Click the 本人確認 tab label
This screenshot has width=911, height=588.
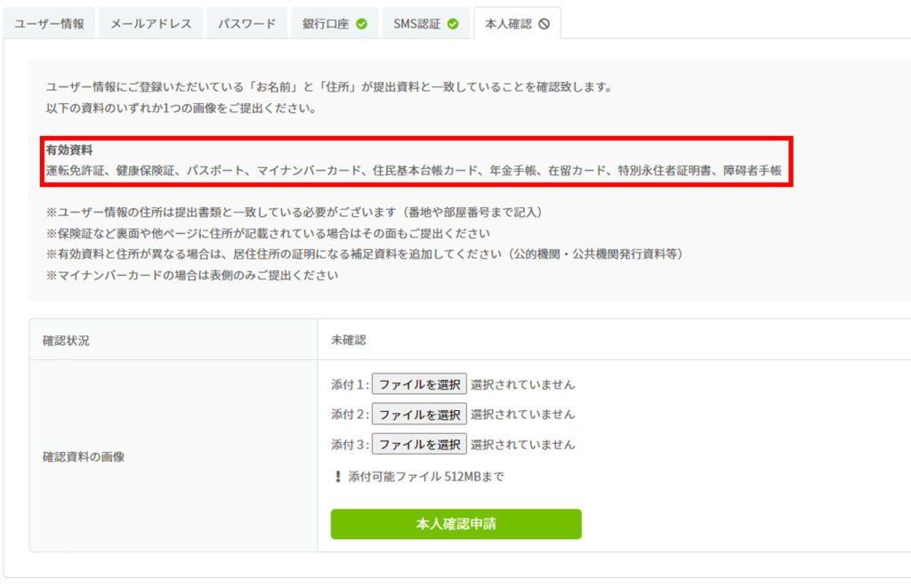click(x=507, y=24)
